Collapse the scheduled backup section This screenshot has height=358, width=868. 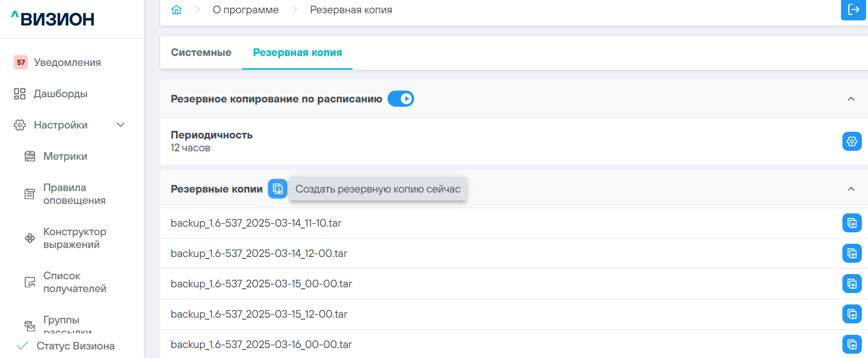click(851, 99)
